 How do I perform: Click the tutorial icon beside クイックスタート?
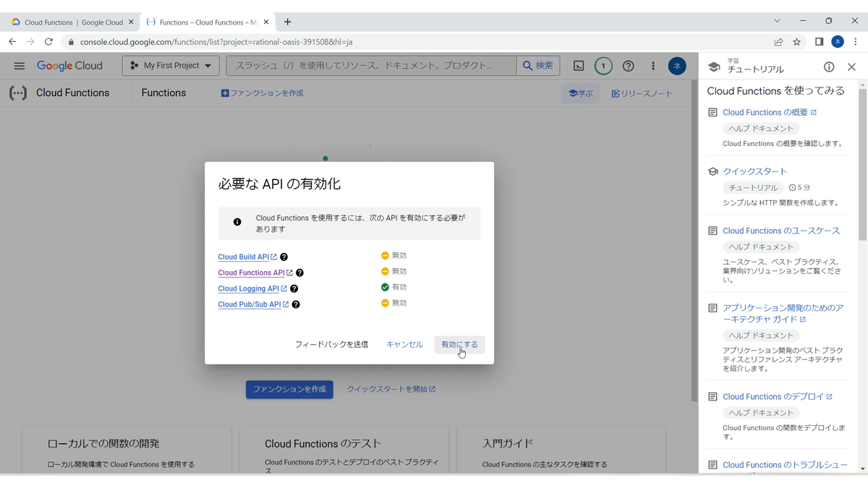tap(712, 172)
